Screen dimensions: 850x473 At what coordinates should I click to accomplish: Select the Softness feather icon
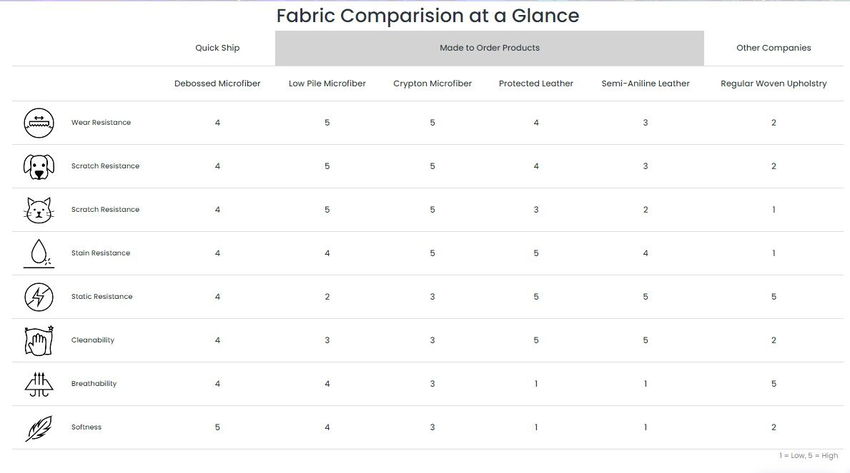click(38, 428)
